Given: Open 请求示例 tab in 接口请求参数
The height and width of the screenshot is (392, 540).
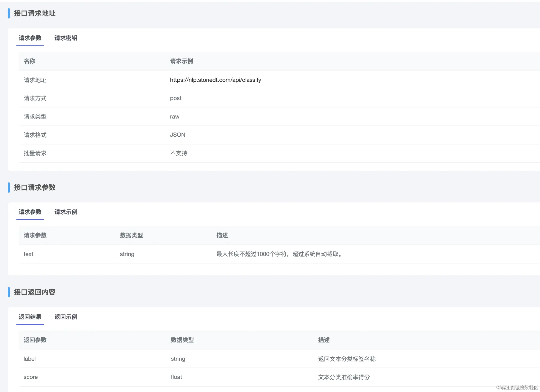Looking at the screenshot, I should [66, 212].
